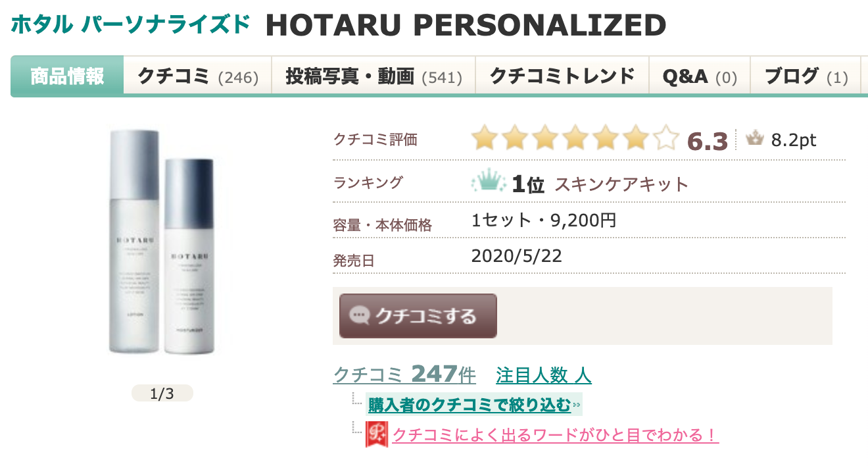The height and width of the screenshot is (466, 868).
Task: Open クチコミによく出るワード link
Action: point(555,435)
